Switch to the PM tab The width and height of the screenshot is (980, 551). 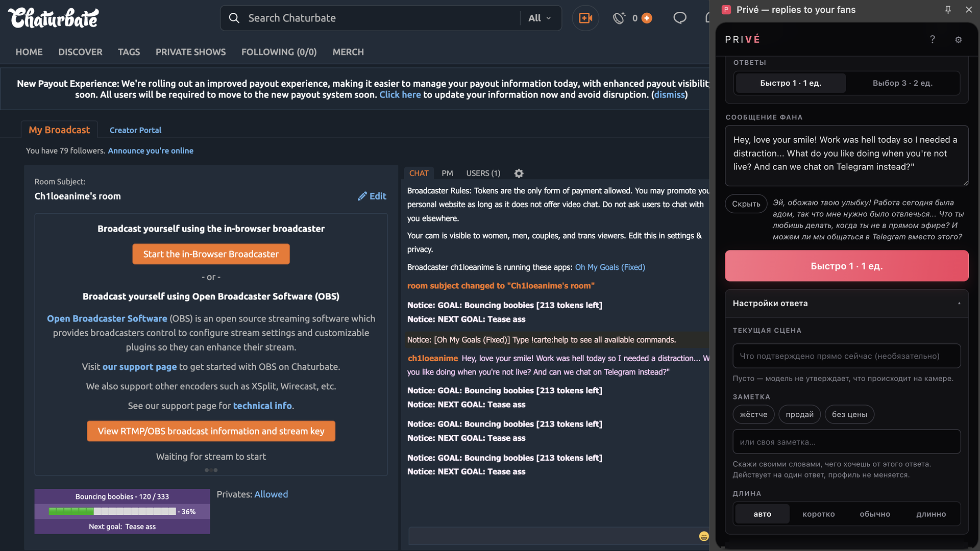[447, 173]
